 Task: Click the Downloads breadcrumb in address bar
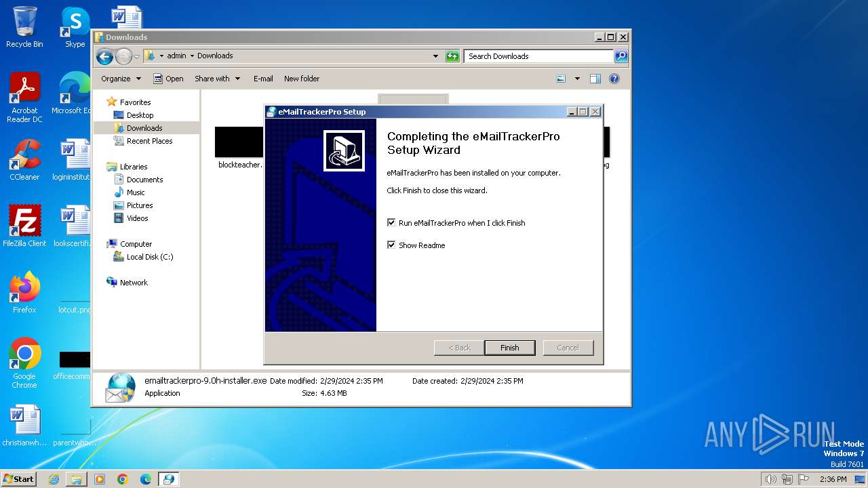(x=215, y=56)
